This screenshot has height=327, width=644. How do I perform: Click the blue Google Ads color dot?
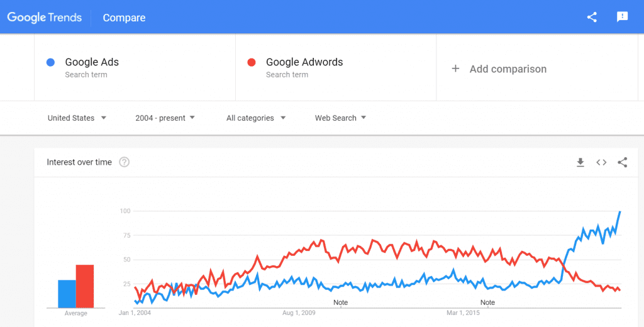click(x=50, y=62)
